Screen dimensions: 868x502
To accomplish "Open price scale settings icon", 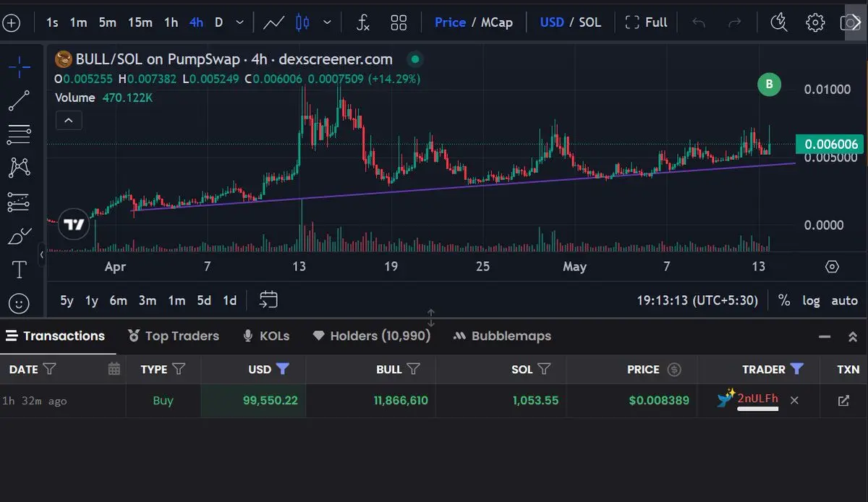I will tap(832, 267).
